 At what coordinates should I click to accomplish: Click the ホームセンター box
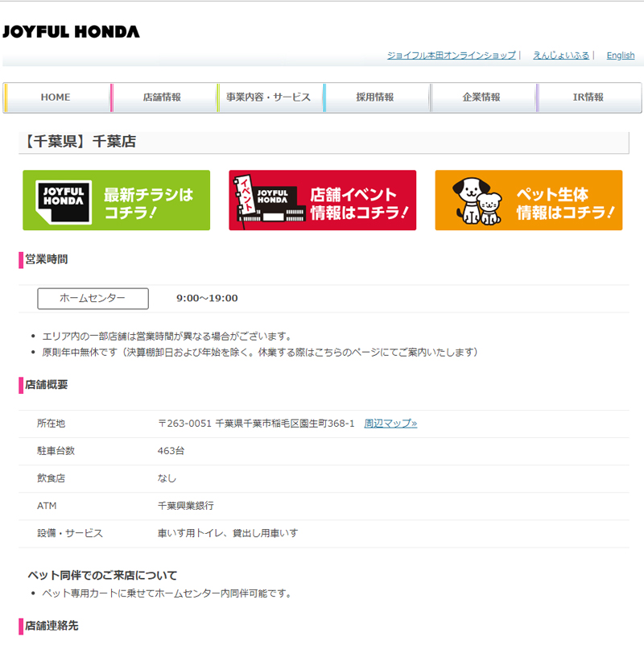[x=93, y=298]
